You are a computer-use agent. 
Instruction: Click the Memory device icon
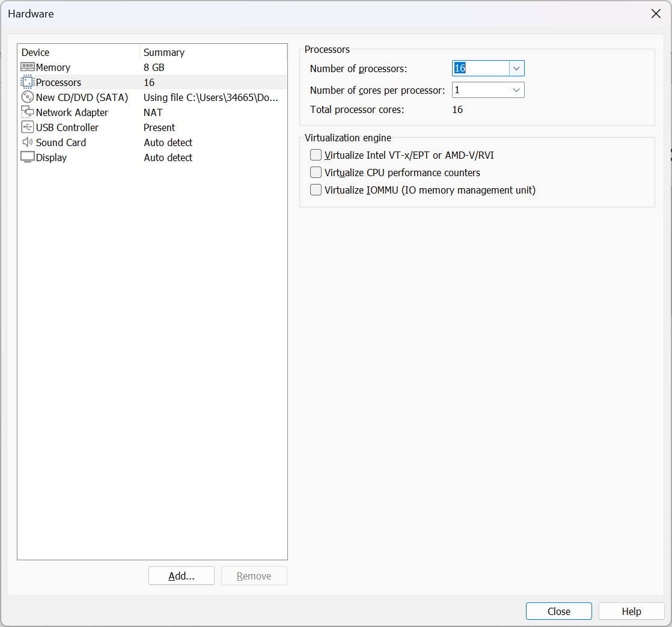(28, 67)
